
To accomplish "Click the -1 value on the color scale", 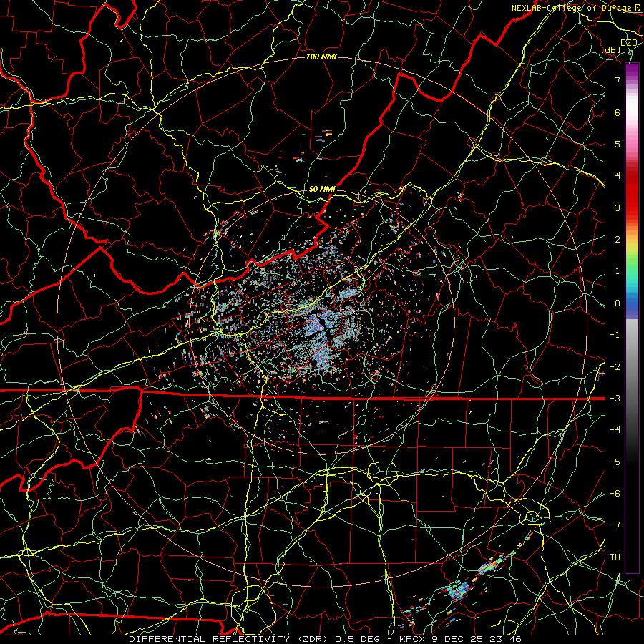I will [615, 335].
